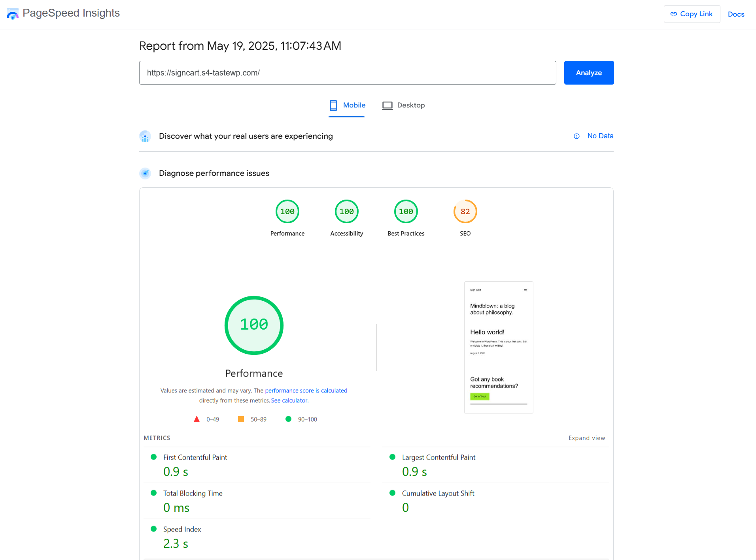This screenshot has height=560, width=756.
Task: Click the PageSpeed Insights logo icon
Action: point(13,13)
